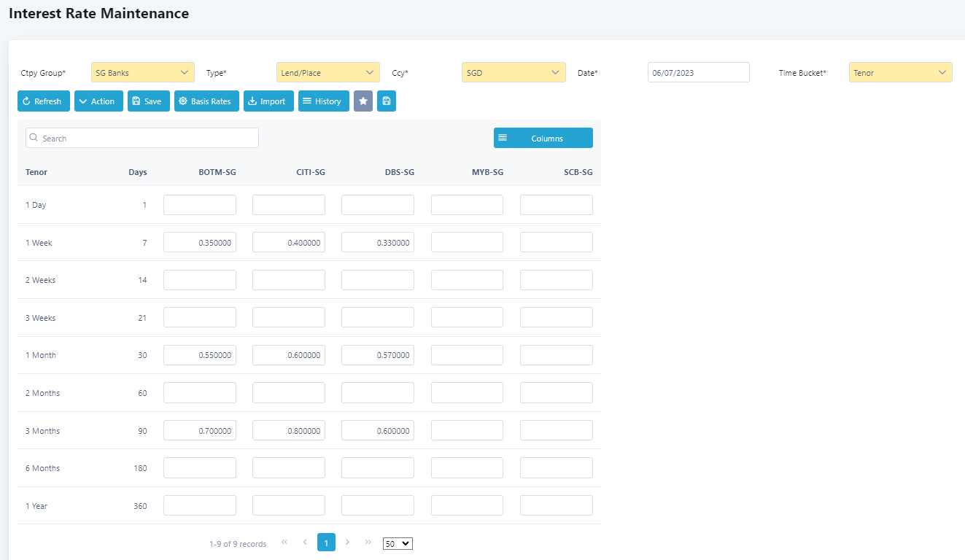The height and width of the screenshot is (560, 965).
Task: Import interest rates from file
Action: click(268, 101)
